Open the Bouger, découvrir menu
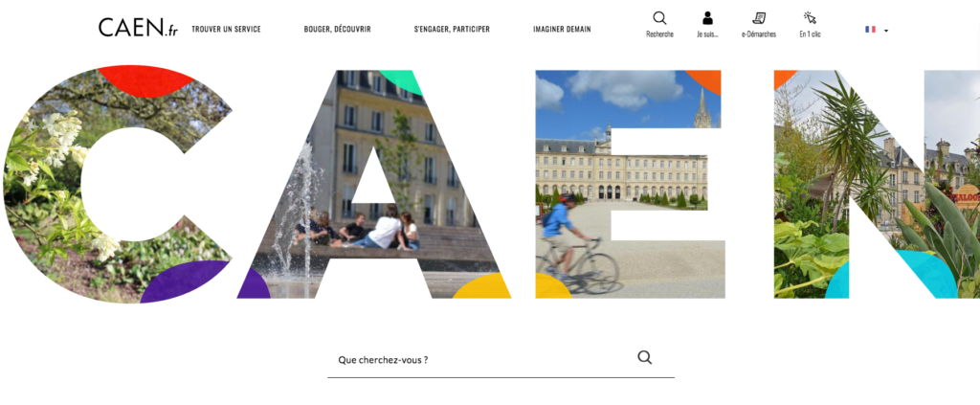The image size is (980, 405). click(338, 30)
